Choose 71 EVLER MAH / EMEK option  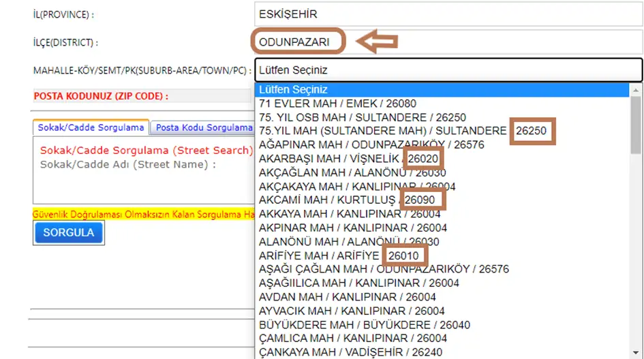pos(337,104)
